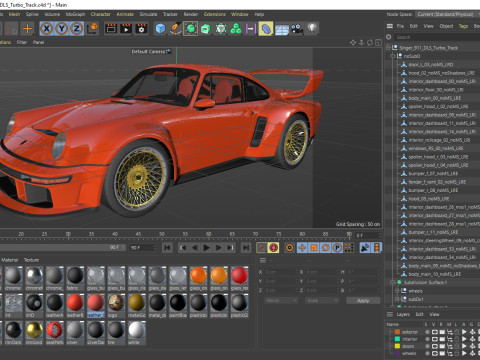Play animation forward
The width and height of the screenshot is (480, 360).
[206, 248]
